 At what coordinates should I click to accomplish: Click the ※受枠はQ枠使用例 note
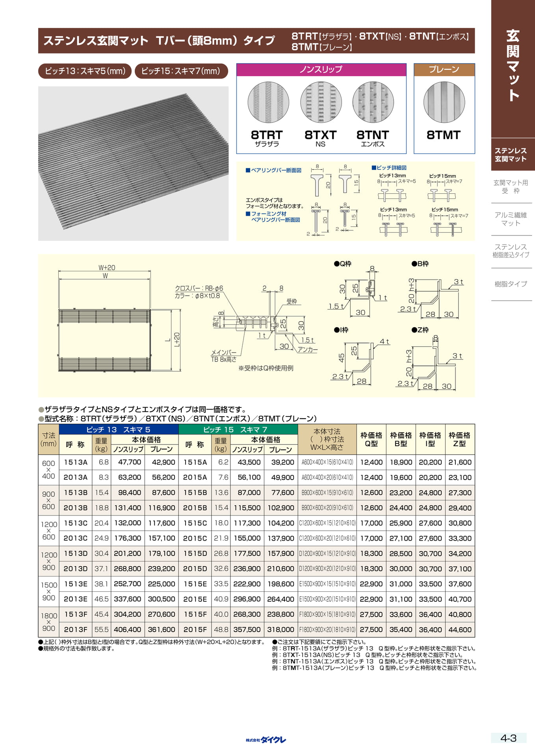(266, 368)
